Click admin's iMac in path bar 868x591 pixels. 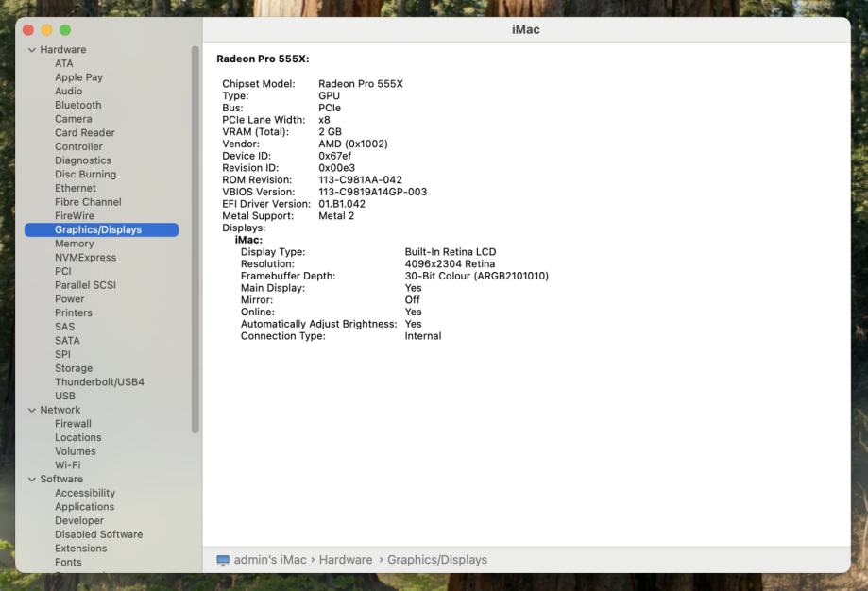click(x=270, y=560)
